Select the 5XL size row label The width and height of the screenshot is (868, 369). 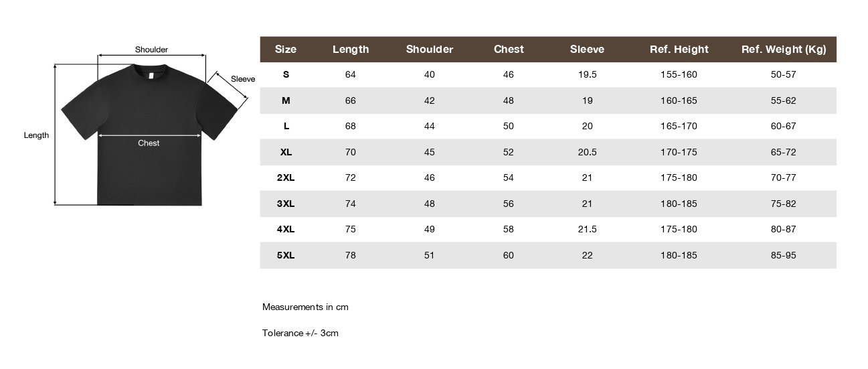tap(286, 255)
